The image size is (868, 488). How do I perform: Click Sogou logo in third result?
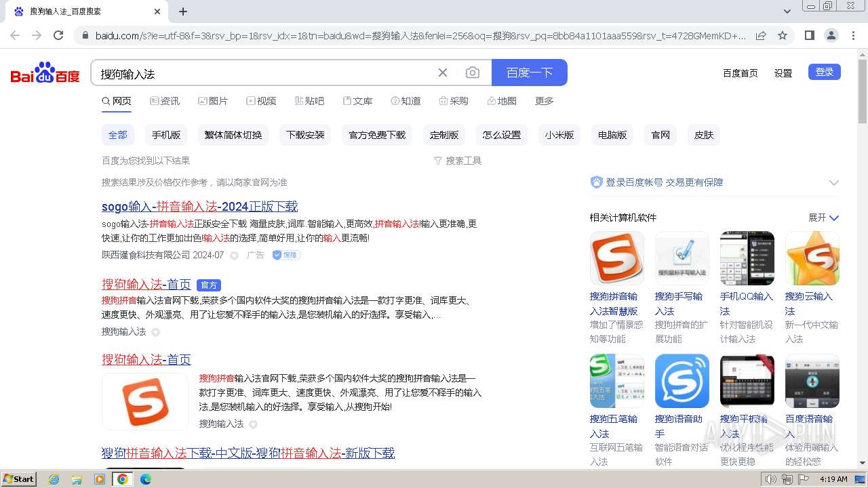click(145, 401)
